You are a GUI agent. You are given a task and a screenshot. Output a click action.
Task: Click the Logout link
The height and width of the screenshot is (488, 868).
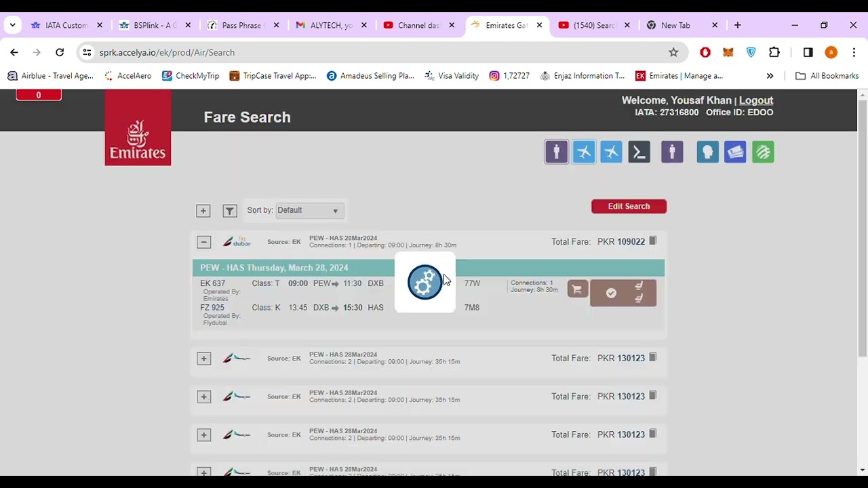pos(756,100)
